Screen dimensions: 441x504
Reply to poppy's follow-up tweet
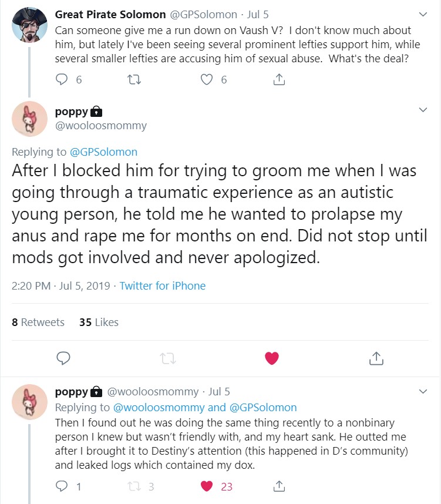(62, 486)
